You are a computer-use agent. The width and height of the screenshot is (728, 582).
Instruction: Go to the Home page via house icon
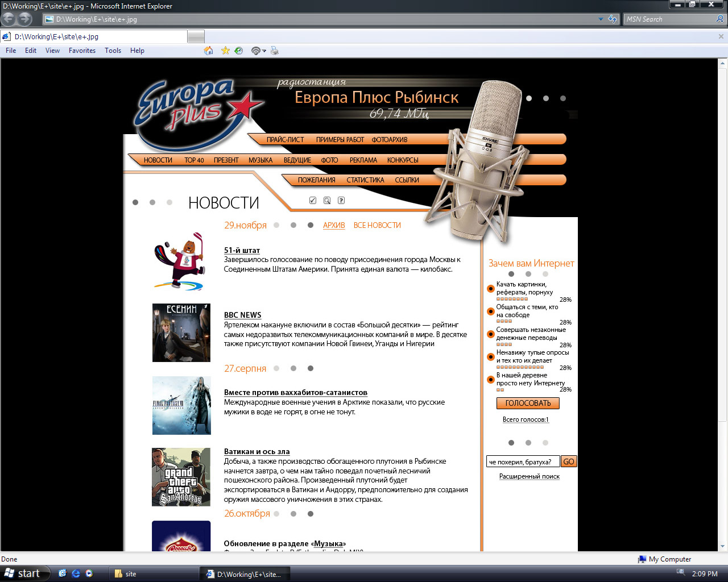[209, 51]
